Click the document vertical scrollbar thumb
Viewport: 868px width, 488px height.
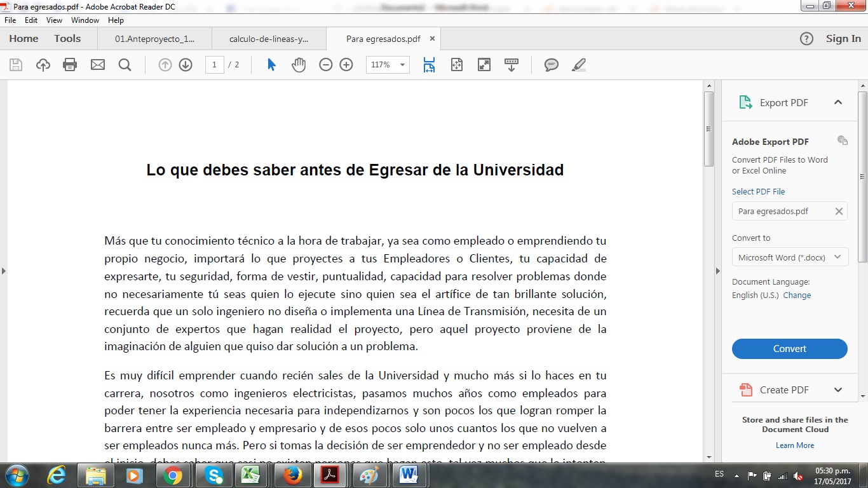pyautogui.click(x=709, y=129)
